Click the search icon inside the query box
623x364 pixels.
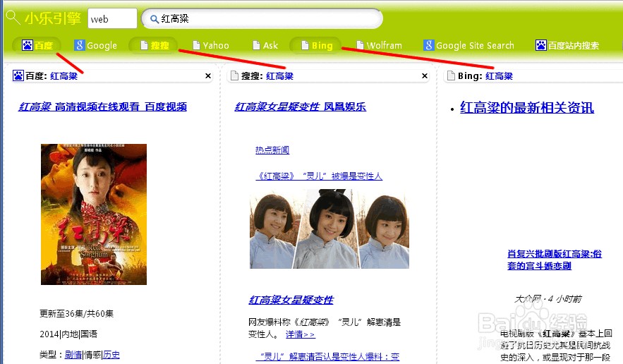click(154, 19)
